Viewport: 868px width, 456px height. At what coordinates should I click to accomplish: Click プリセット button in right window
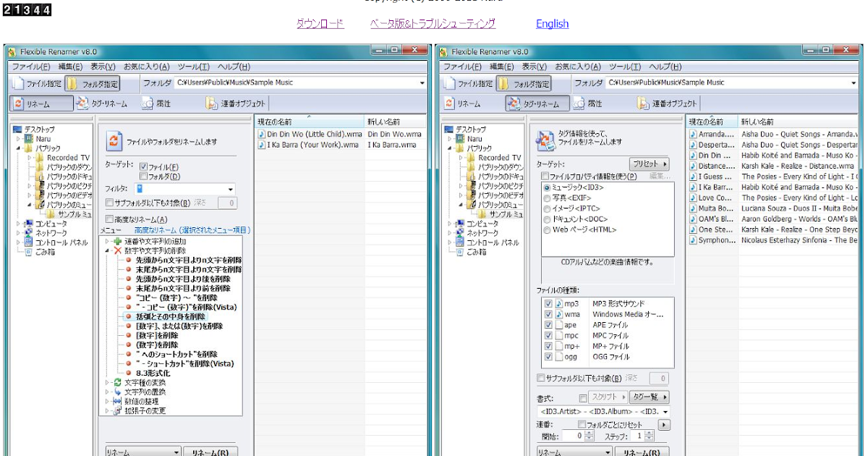649,164
